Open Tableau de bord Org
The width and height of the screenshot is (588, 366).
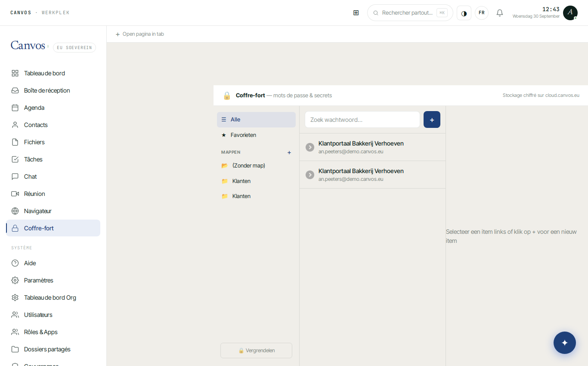(53, 298)
